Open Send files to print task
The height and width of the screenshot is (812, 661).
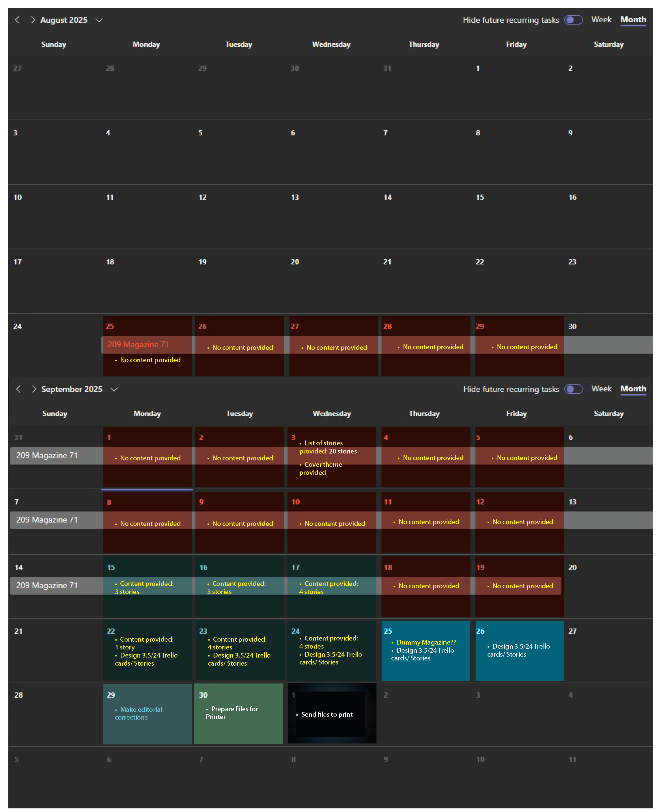(327, 714)
